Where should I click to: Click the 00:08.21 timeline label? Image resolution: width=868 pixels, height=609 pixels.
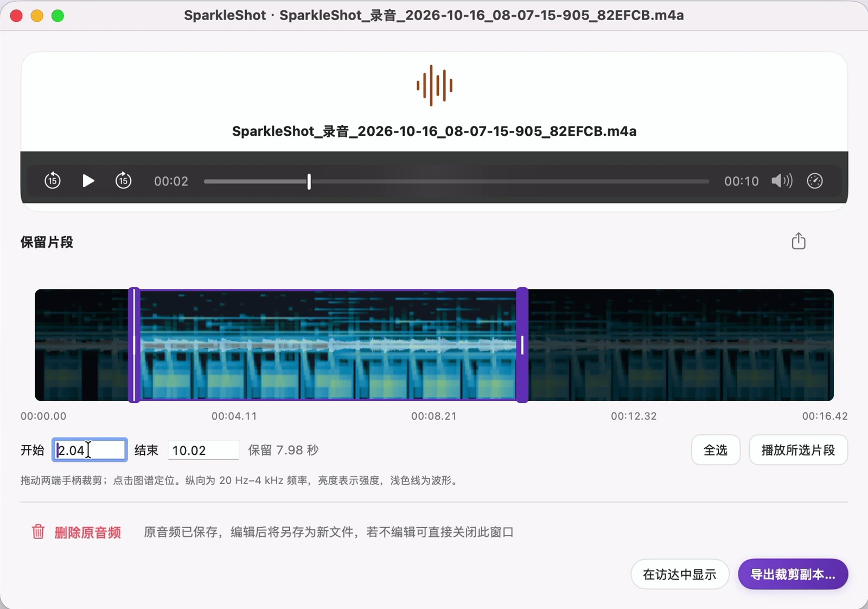coord(433,416)
